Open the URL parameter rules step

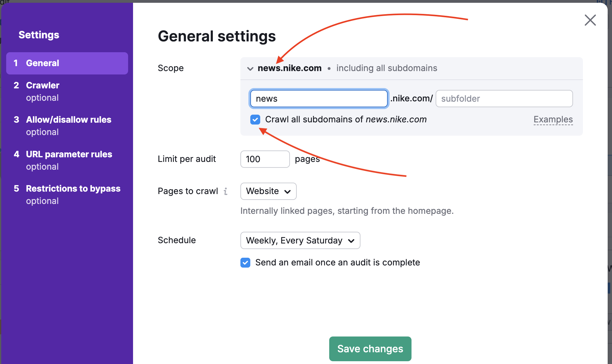[69, 154]
